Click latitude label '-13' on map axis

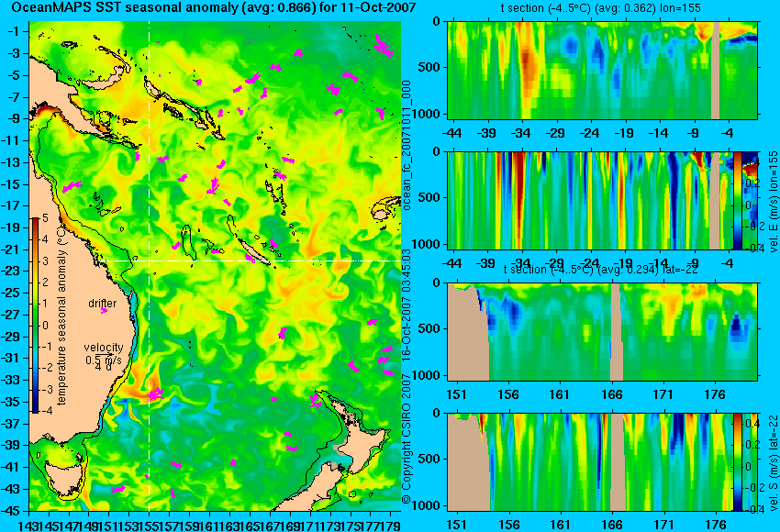point(10,162)
